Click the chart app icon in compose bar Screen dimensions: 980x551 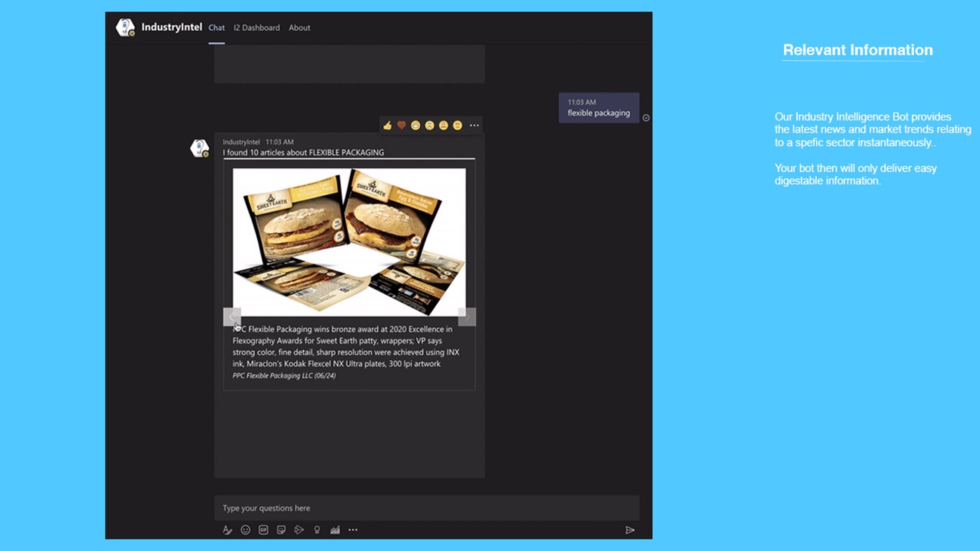[335, 530]
